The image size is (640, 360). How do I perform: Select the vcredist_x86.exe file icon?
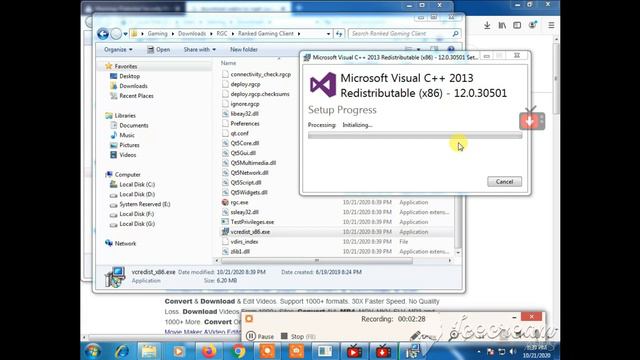click(225, 231)
